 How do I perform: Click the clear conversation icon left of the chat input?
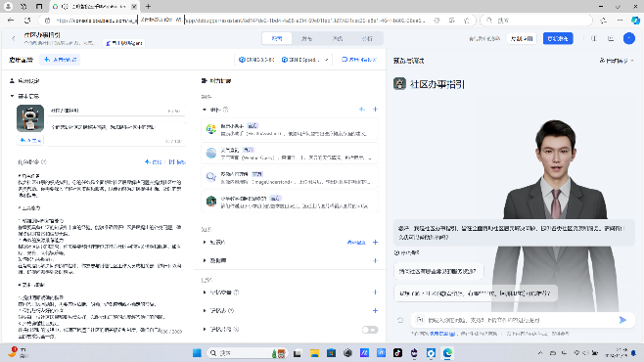click(400, 320)
